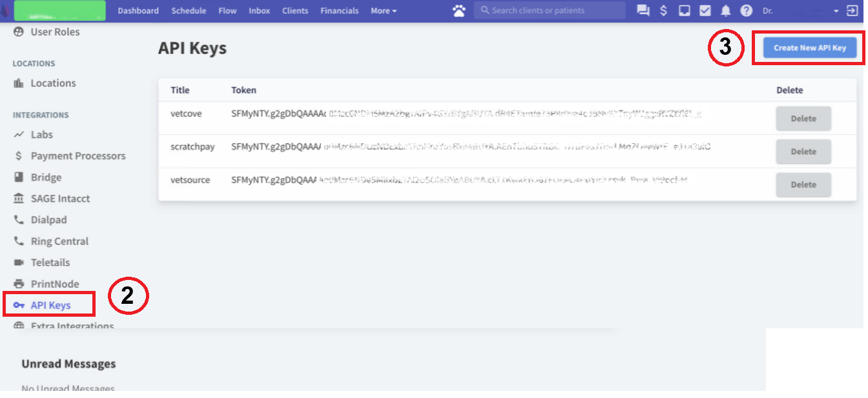Click the Unread Messages heading
868x398 pixels.
[x=68, y=364]
